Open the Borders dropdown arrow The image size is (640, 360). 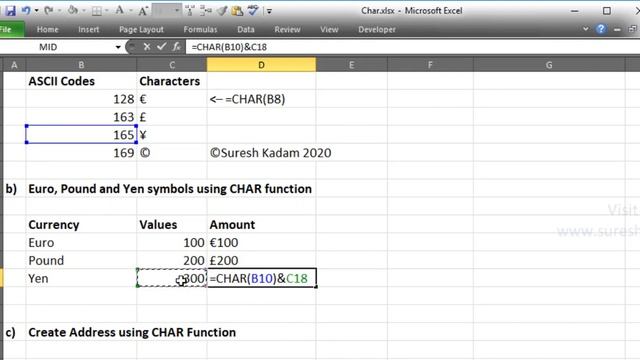107,11
